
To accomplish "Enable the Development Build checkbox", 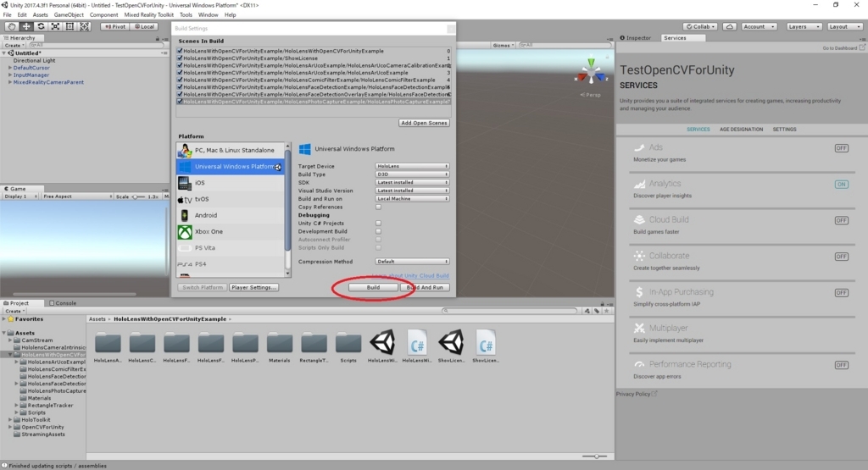I will pos(379,232).
